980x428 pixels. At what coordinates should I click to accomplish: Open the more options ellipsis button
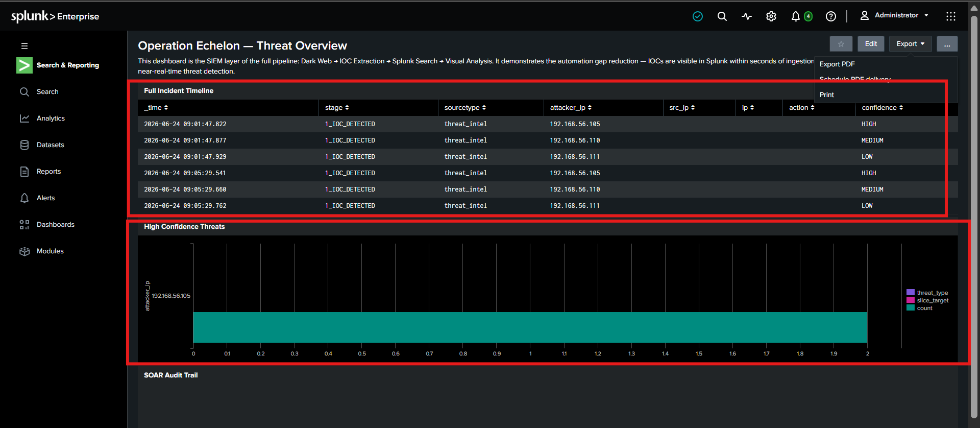point(947,44)
